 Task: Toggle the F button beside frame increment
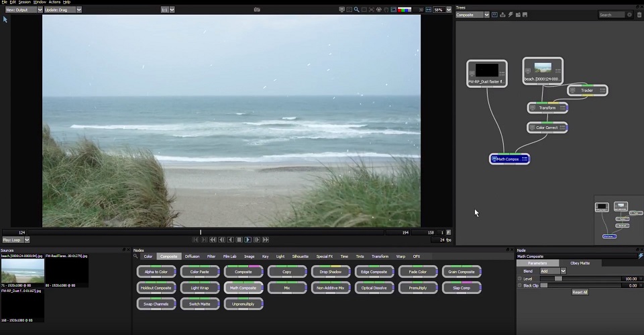pos(449,232)
